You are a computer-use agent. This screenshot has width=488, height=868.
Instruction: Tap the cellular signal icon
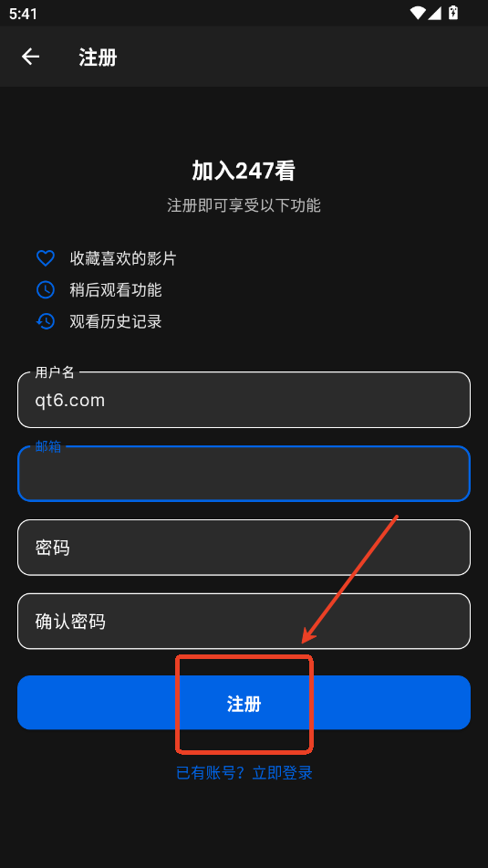coord(434,13)
